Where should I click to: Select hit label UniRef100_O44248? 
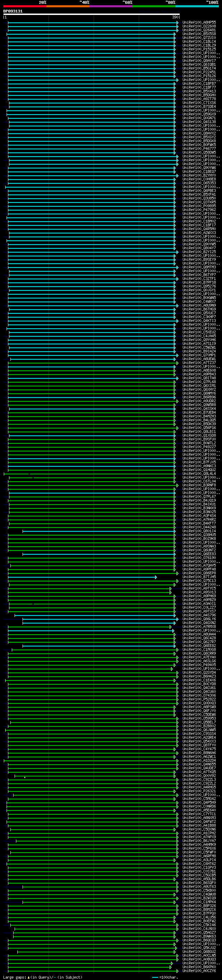[x=199, y=527]
